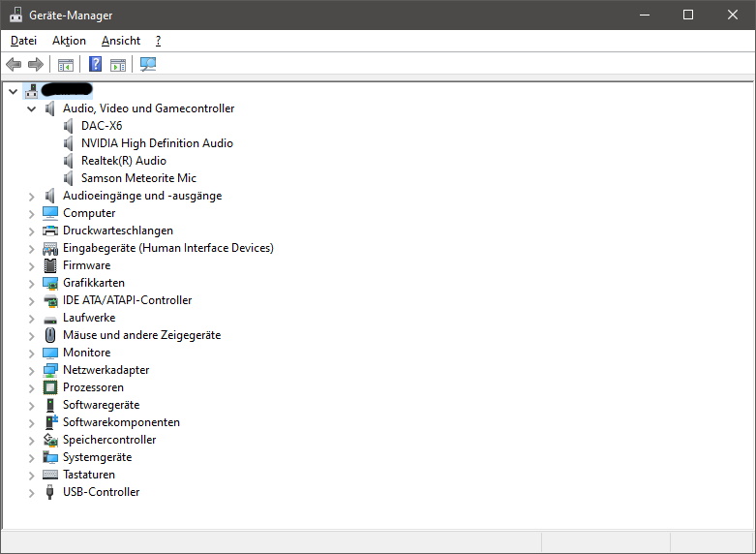Screen dimensions: 756x554
Task: Select NVIDIA High Definition Audio device
Action: (x=157, y=143)
